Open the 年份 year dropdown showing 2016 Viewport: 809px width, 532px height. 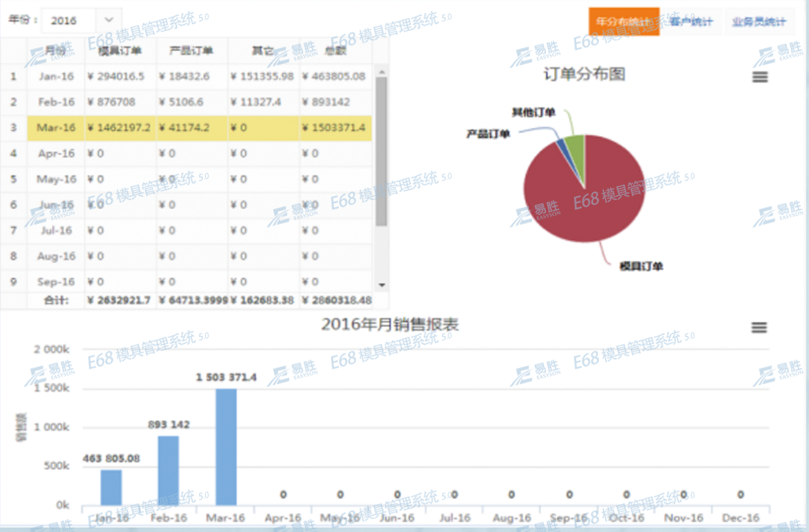[x=81, y=21]
